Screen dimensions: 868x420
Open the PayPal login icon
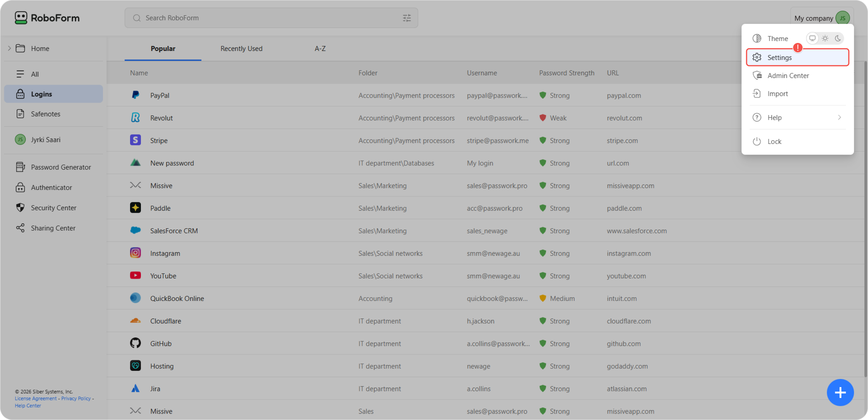[135, 95]
